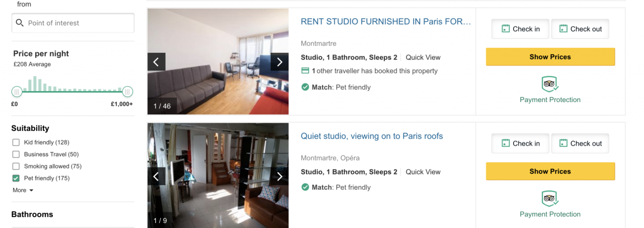644x228 pixels.
Task: Click the green Match checkmark icon for first listing
Action: point(305,87)
